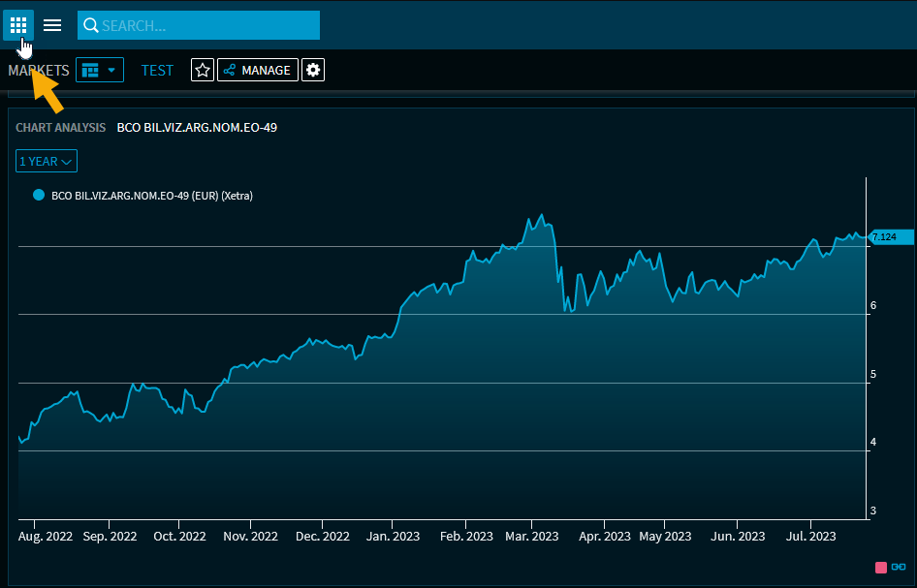
Task: Click the blue series legend dot
Action: (39, 195)
